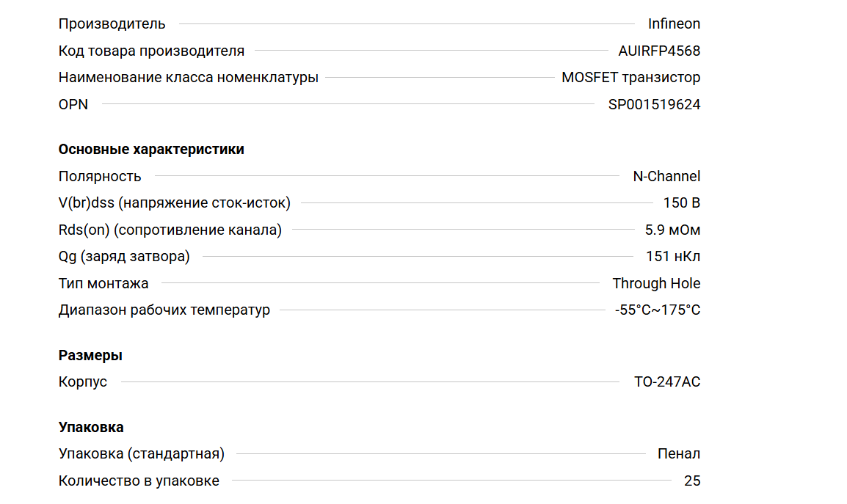Click the Количество в упаковке label

pos(139,481)
